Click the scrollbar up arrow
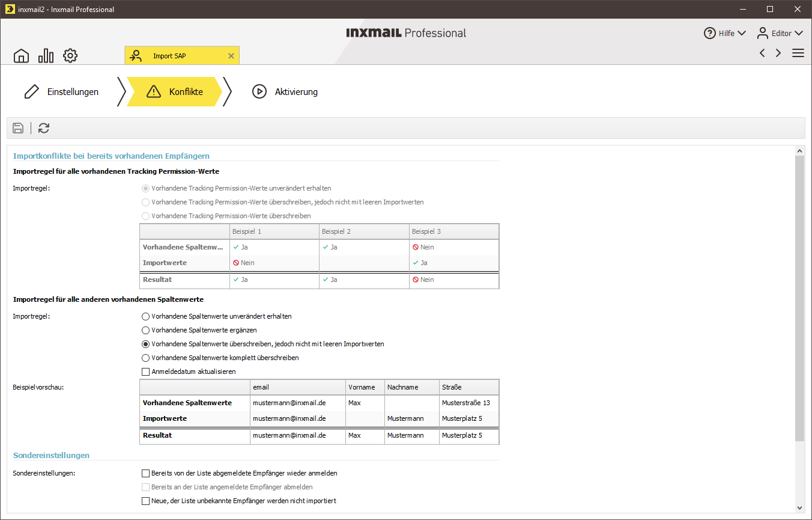 [799, 150]
